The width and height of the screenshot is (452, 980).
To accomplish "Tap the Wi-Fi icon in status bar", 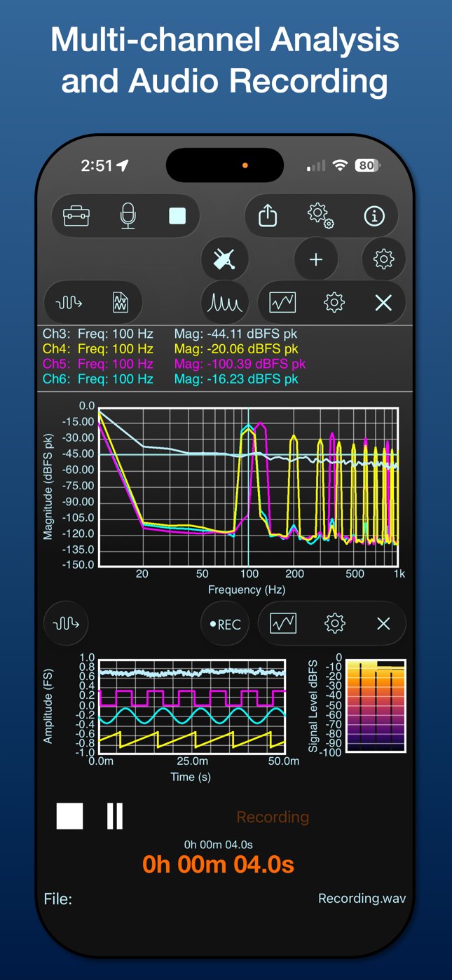I will tap(341, 165).
